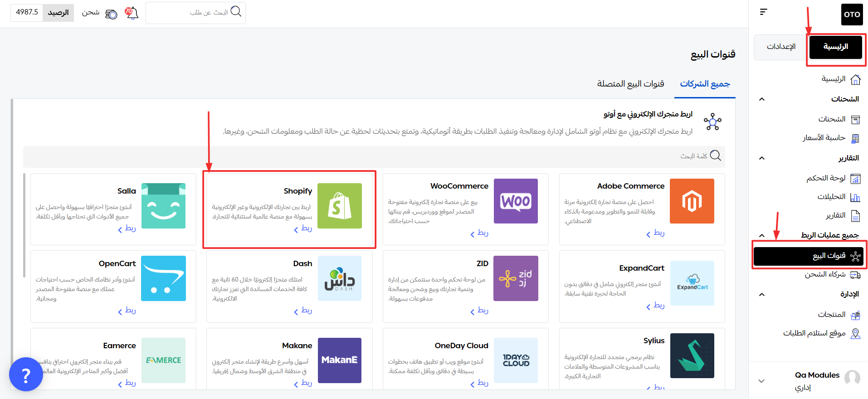Click the حاسبة الأسعار calculator icon
Image resolution: width=868 pixels, height=399 pixels.
[855, 138]
